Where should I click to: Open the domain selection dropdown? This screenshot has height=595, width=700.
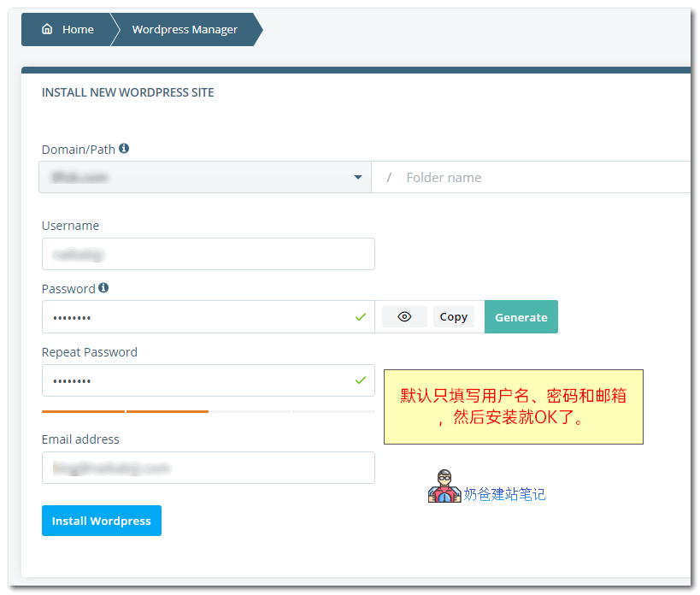205,177
